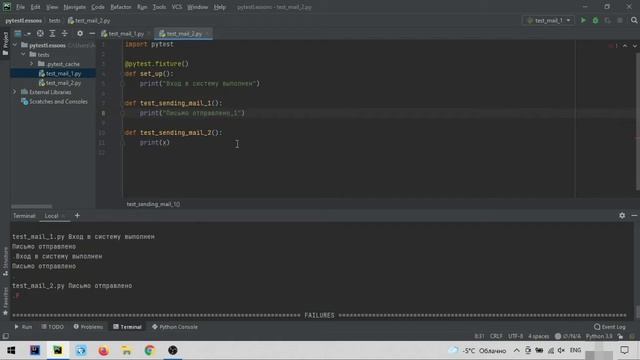This screenshot has width=640, height=360.
Task: Open the Python Console tool window
Action: pyautogui.click(x=175, y=327)
